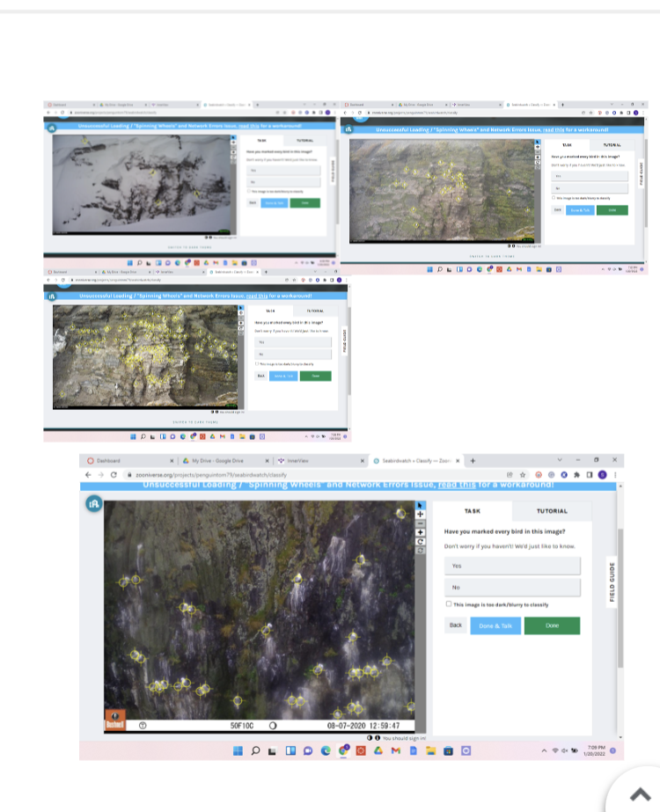
Task: Tick the dark/blurry checkbox in middle-left screenshot
Action: tap(257, 363)
